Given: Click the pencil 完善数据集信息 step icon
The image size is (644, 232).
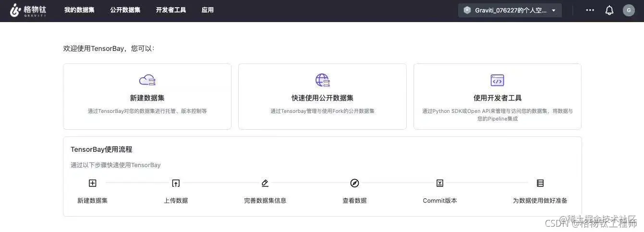Looking at the screenshot, I should (265, 183).
